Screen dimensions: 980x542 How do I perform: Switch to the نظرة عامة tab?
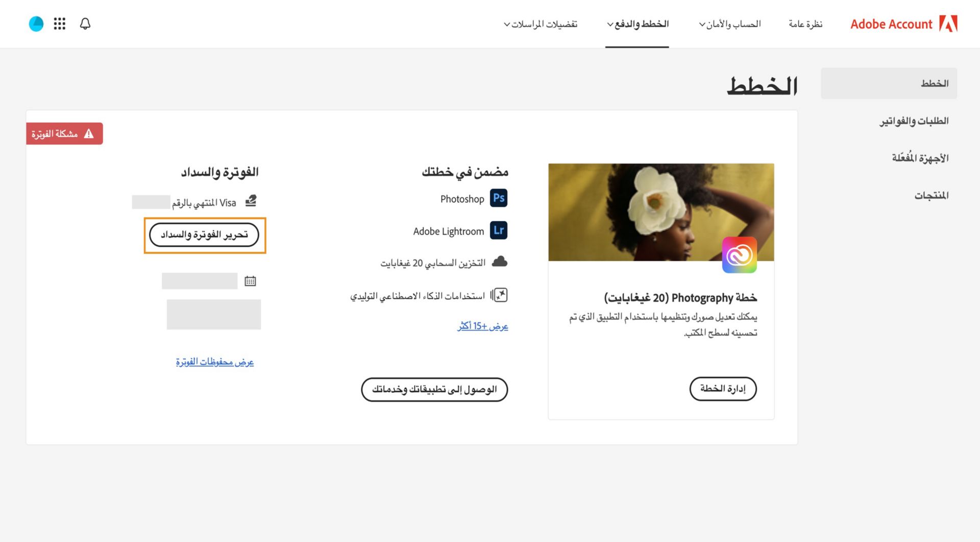click(805, 23)
